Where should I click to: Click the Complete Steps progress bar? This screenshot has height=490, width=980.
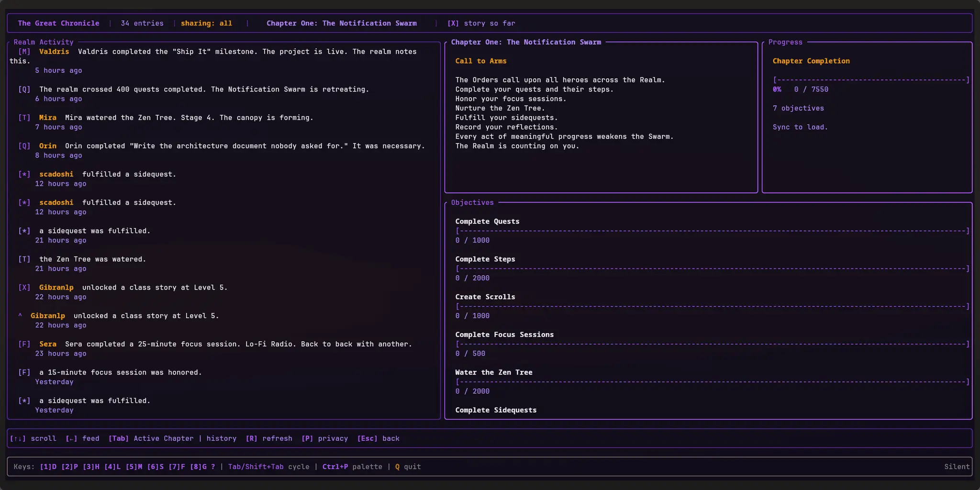coord(713,269)
